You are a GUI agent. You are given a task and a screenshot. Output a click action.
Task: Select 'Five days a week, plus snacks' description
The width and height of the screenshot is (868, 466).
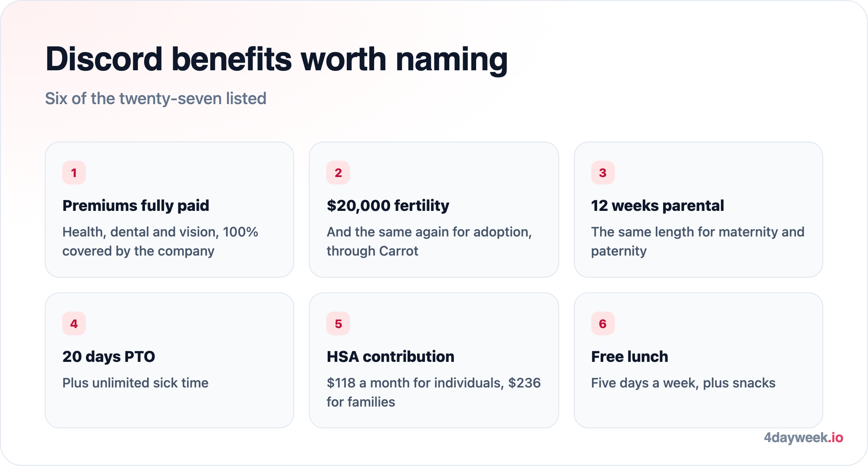(x=683, y=383)
